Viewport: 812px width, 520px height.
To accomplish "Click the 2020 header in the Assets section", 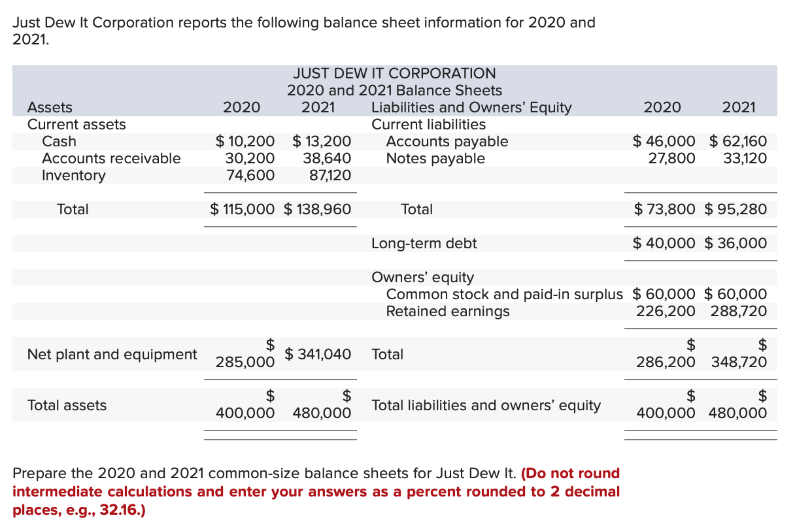I will pyautogui.click(x=240, y=107).
